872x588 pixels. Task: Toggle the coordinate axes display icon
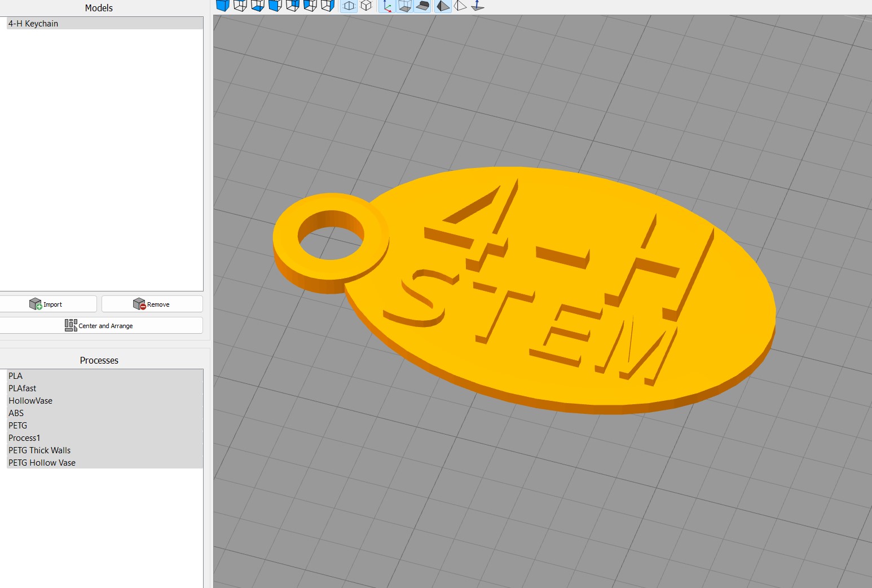point(387,6)
